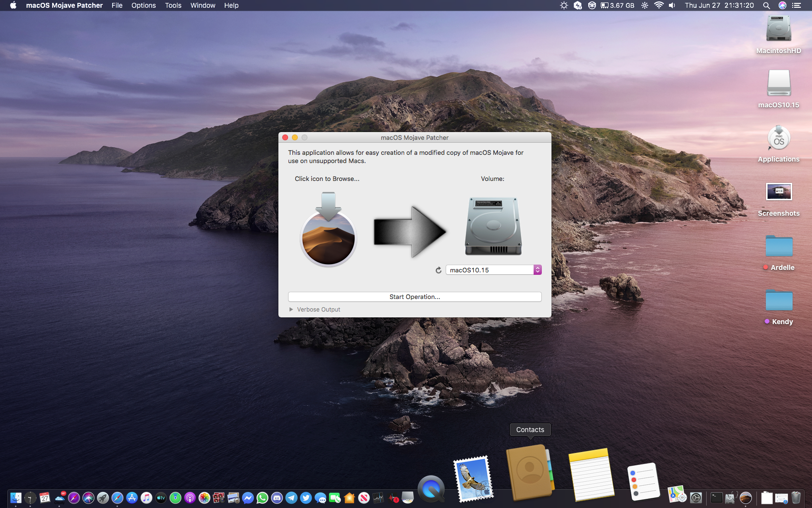
Task: Open the green Find My app in the Dock
Action: [x=175, y=497]
